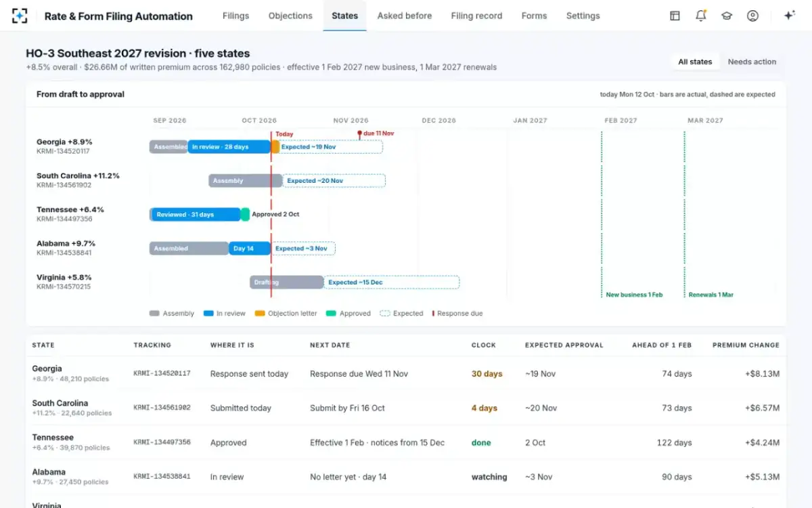This screenshot has height=508, width=812.
Task: Open the notifications bell
Action: tap(701, 16)
